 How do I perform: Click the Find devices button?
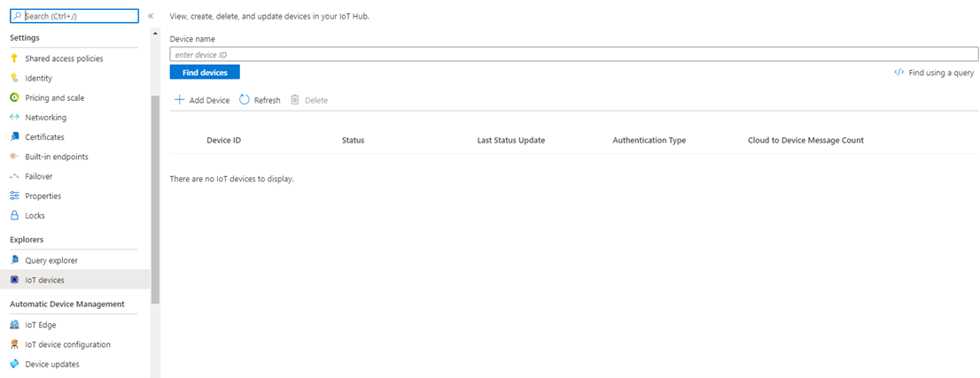tap(205, 73)
